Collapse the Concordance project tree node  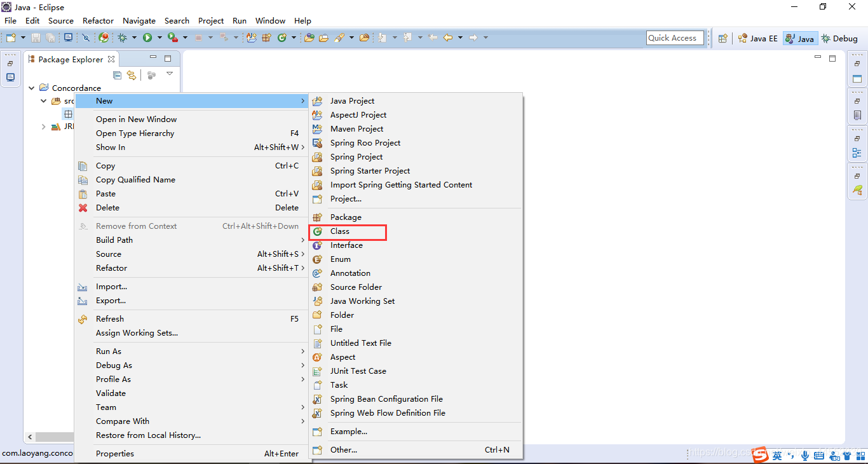tap(32, 88)
